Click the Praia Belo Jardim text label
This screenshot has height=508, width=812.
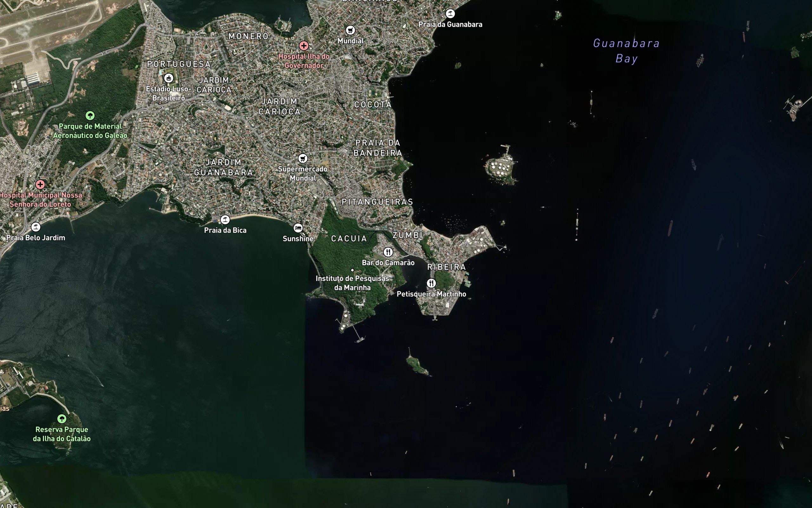36,237
